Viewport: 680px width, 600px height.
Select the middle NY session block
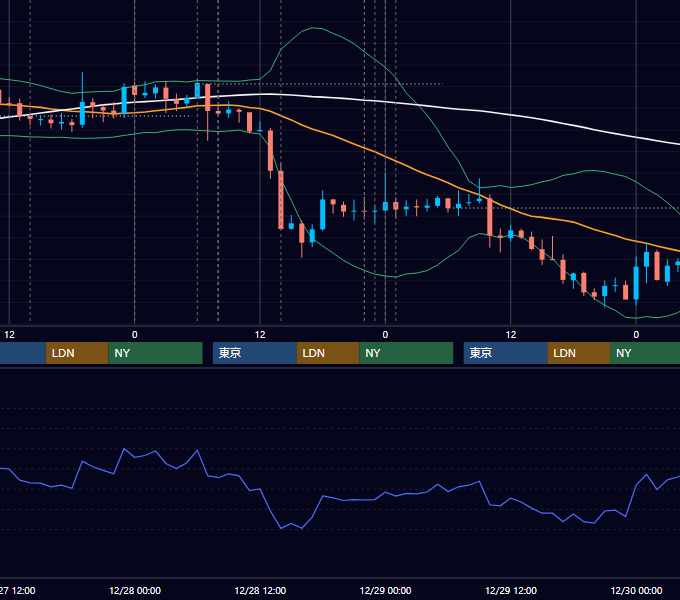click(x=406, y=353)
